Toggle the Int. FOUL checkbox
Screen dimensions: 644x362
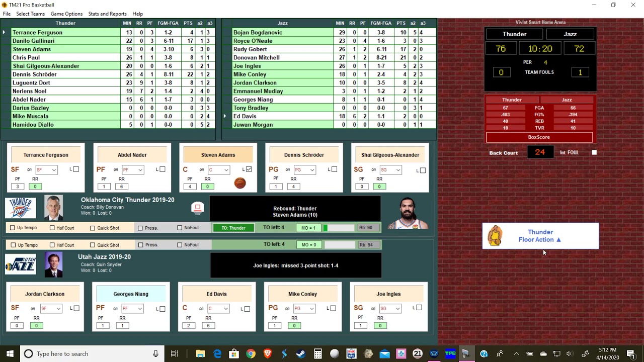(x=594, y=152)
